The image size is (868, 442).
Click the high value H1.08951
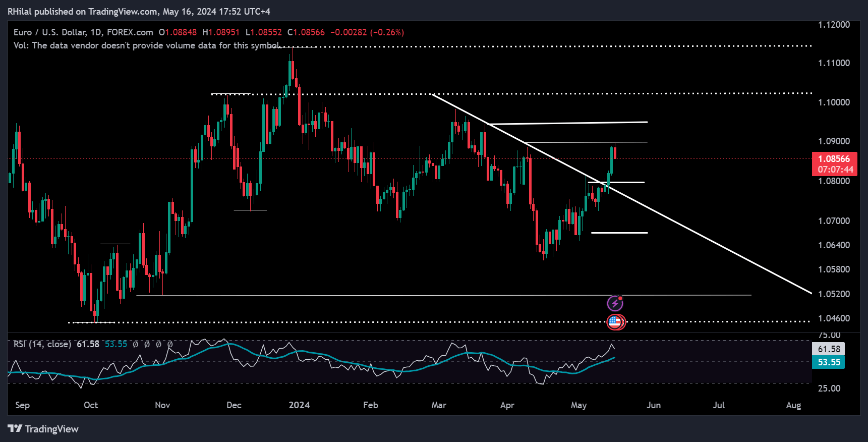click(221, 32)
